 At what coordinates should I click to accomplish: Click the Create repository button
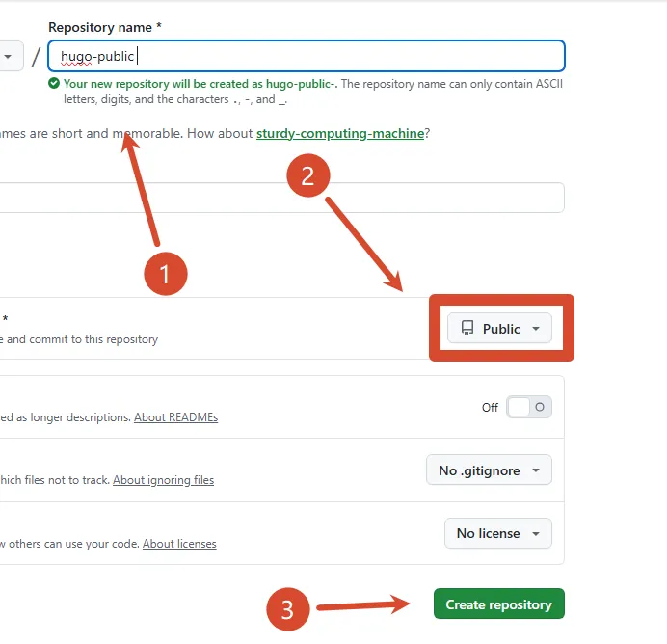click(x=499, y=604)
